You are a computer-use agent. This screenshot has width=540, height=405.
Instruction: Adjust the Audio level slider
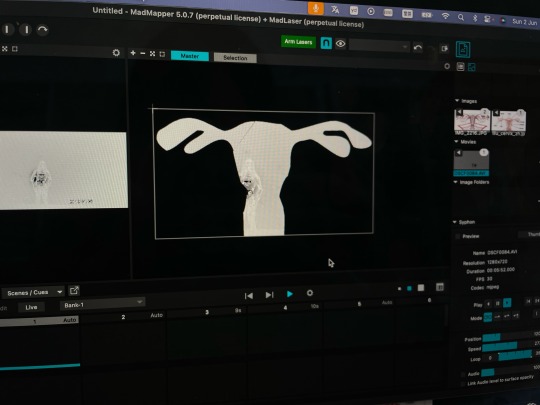tap(508, 370)
